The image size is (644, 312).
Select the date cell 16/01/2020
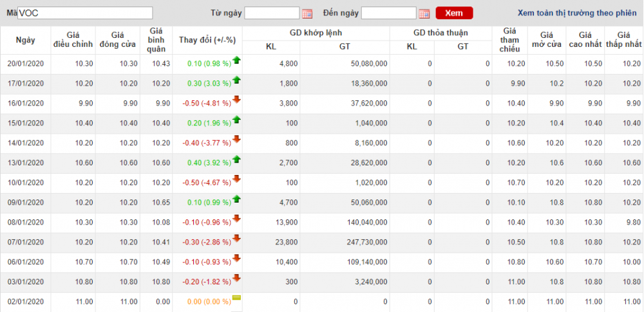26,104
